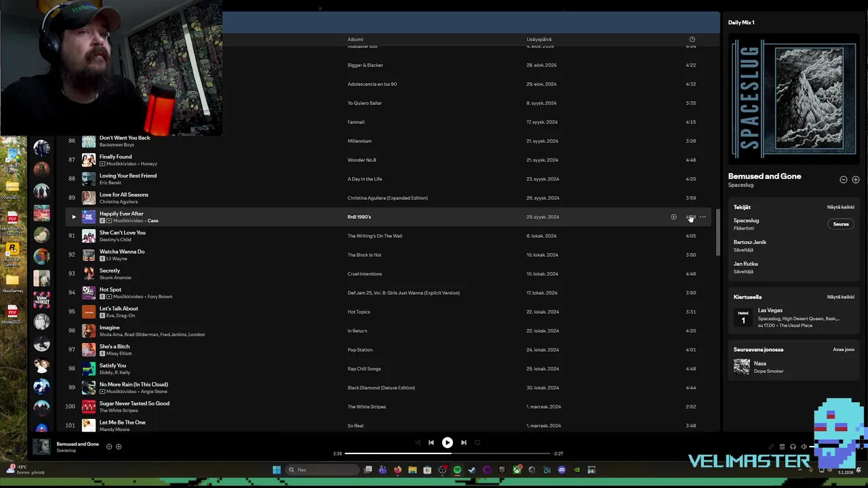The width and height of the screenshot is (868, 488).
Task: Open Windows Start menu
Action: click(277, 470)
